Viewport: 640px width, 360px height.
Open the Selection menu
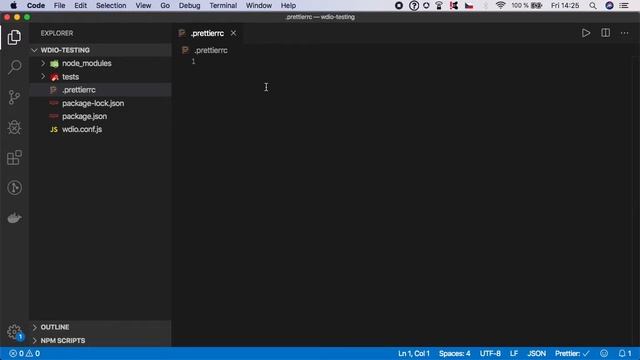[x=111, y=6]
